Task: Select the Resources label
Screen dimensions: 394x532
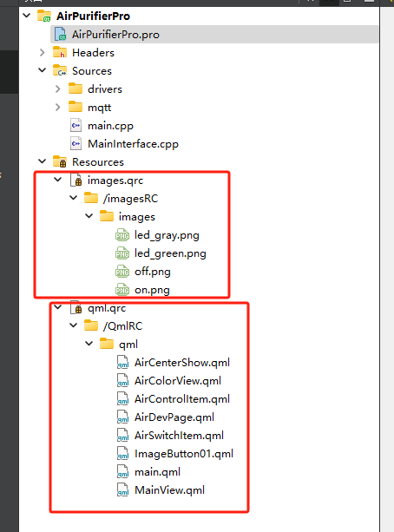Action: pos(98,162)
